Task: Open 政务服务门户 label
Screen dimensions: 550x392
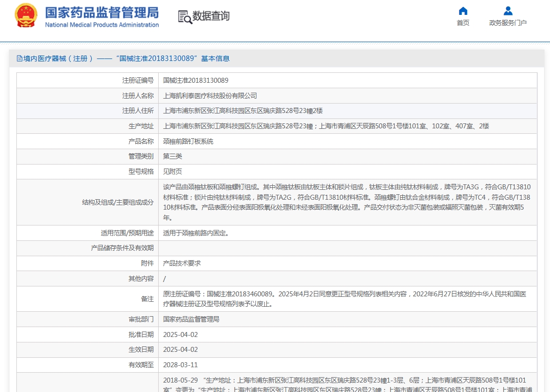Action: click(508, 23)
